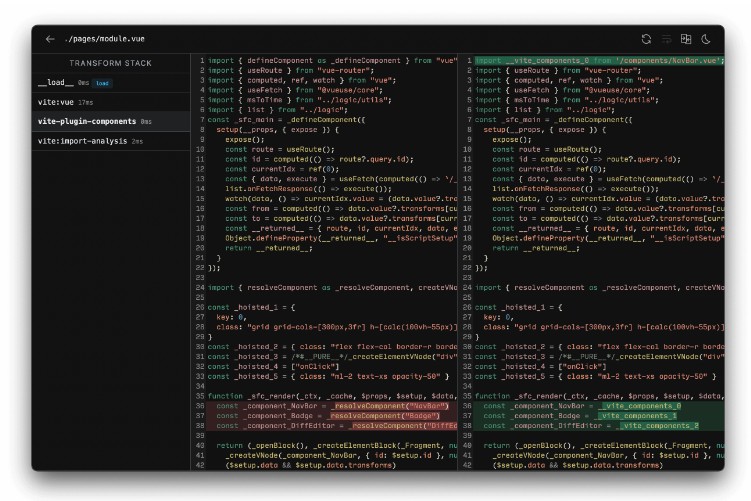Click the 17ms timing beside vite:vue
Viewport: 751px width, 501px height.
[x=86, y=102]
